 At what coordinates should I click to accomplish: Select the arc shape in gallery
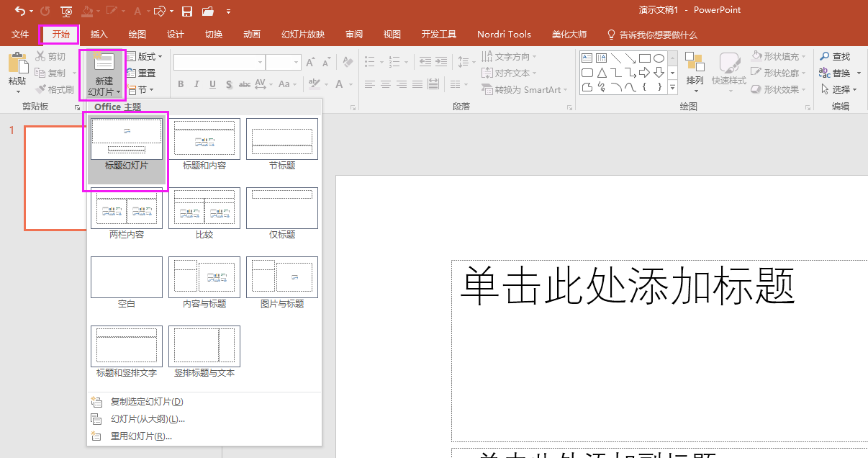[x=616, y=87]
